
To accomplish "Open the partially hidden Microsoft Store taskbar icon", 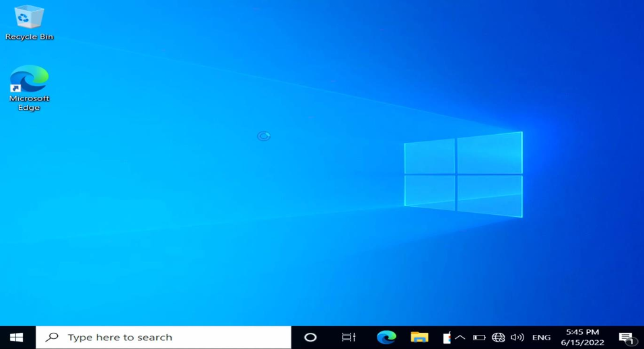I will click(446, 338).
